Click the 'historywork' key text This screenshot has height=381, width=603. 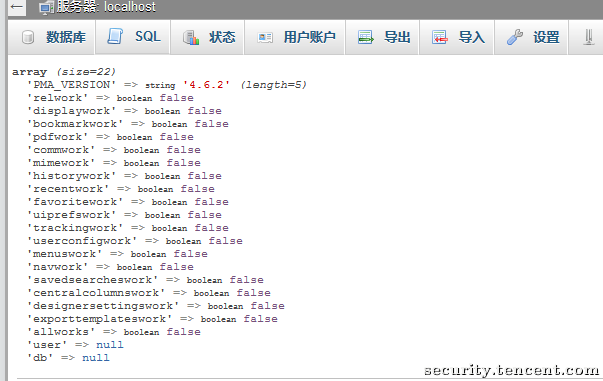click(x=71, y=176)
